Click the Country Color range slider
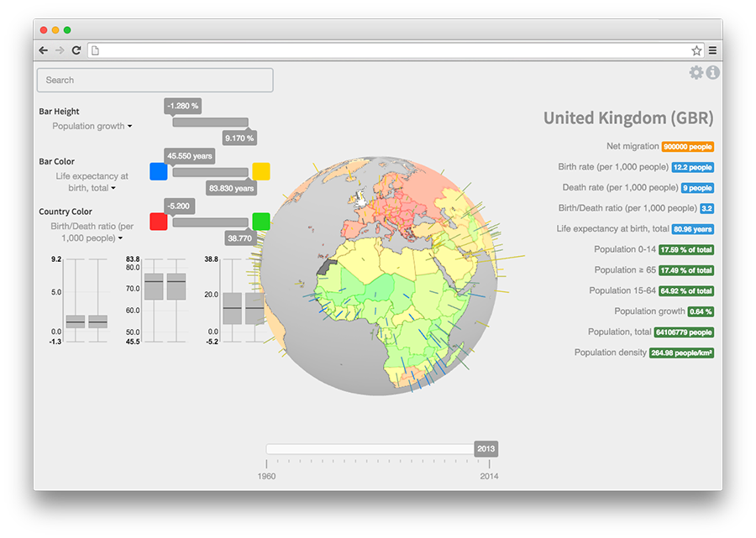The width and height of the screenshot is (756, 538). point(210,222)
